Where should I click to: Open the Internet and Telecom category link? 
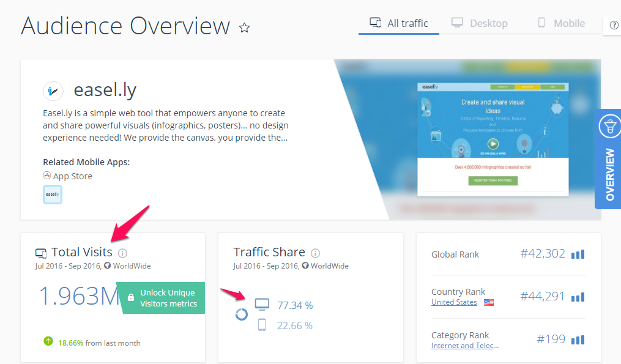pyautogui.click(x=464, y=346)
